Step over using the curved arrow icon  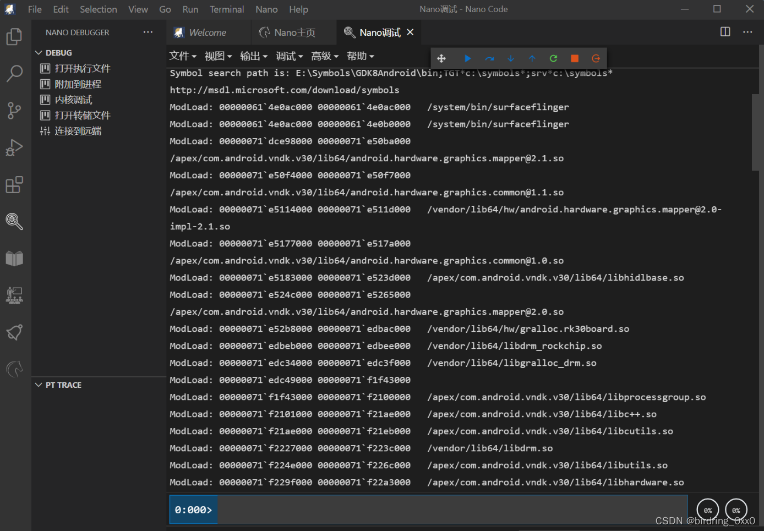point(489,58)
